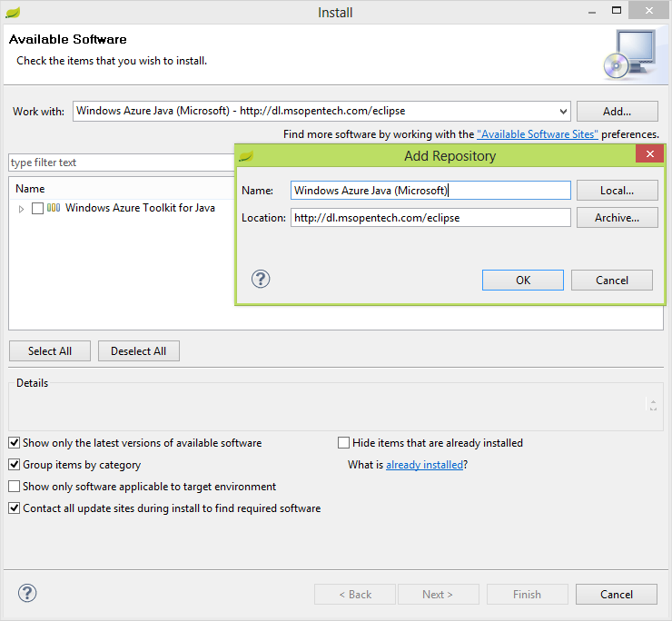Viewport: 672px width, 621px height.
Task: Open the Work with dropdown arrow
Action: click(x=563, y=112)
